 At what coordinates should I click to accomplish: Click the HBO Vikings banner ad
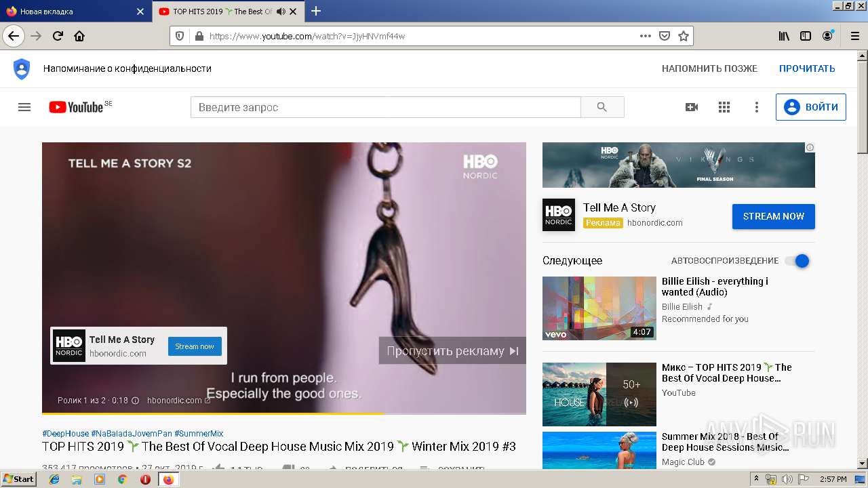(679, 165)
